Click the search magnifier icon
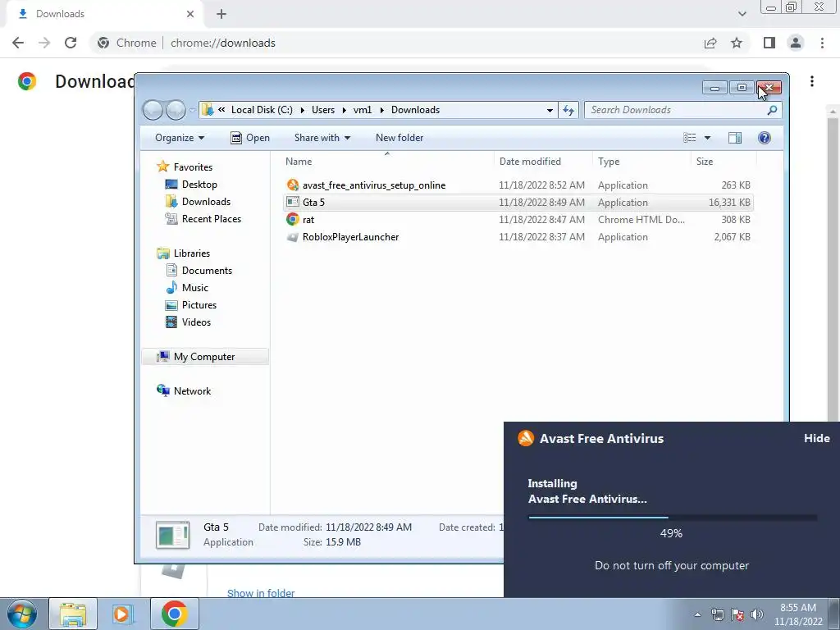The width and height of the screenshot is (840, 630). (x=772, y=110)
